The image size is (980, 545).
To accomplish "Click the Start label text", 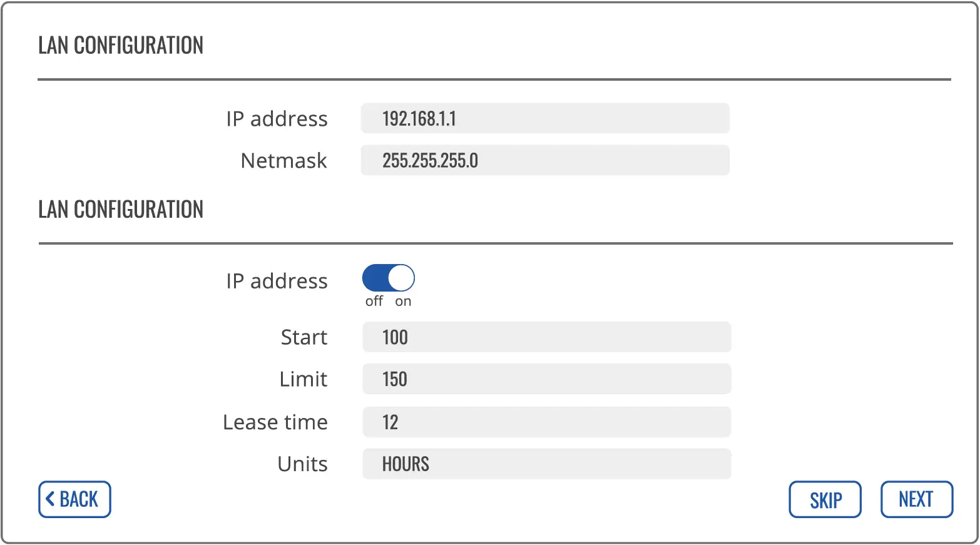I will [x=304, y=337].
